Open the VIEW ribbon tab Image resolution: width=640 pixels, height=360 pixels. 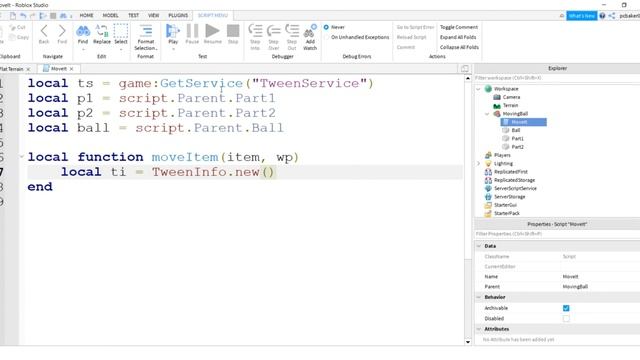coord(153,16)
